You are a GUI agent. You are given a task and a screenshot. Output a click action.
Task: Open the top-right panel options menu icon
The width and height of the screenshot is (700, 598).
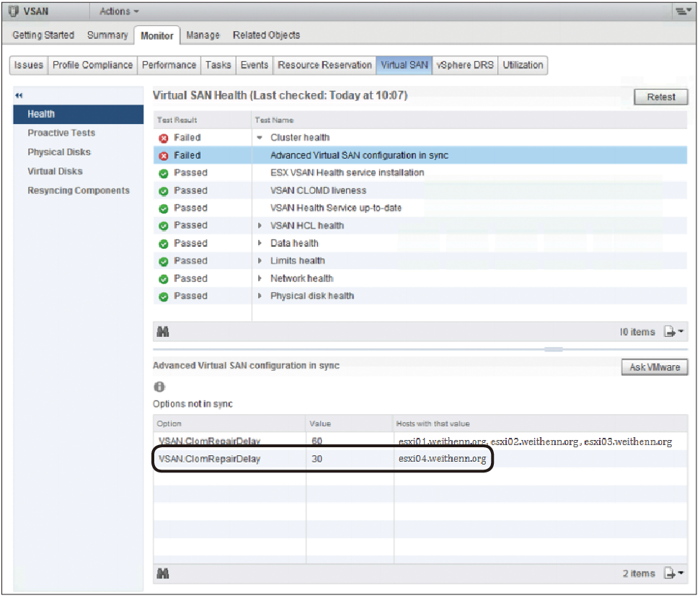683,11
